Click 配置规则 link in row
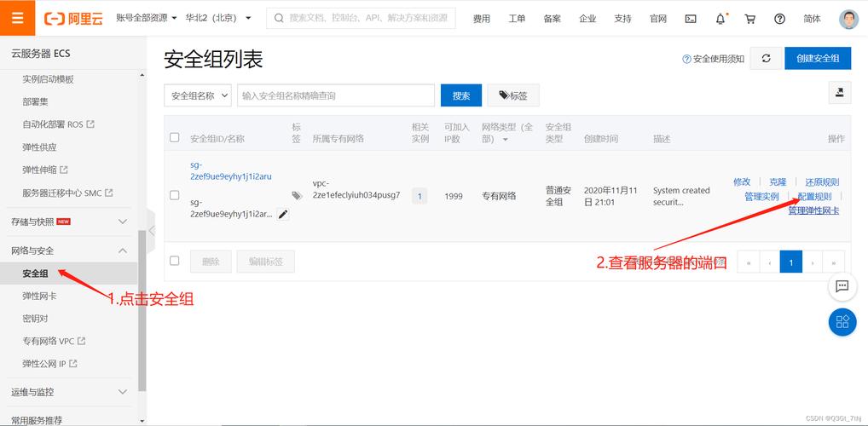The width and height of the screenshot is (868, 426). pyautogui.click(x=814, y=196)
